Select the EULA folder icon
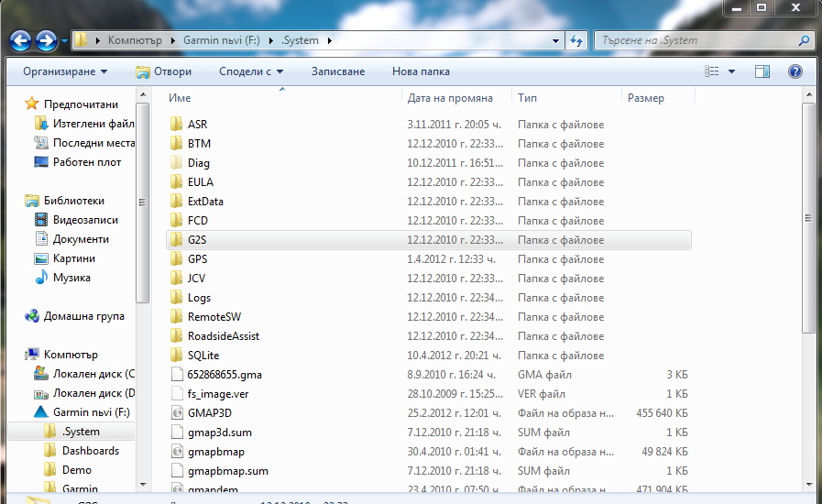The image size is (822, 504). click(x=177, y=182)
